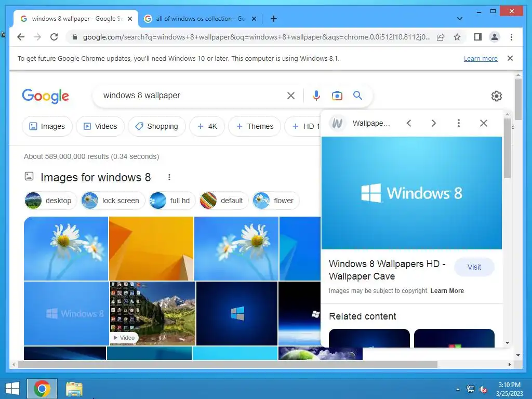This screenshot has height=399, width=532.
Task: Click the address bar URL
Action: coord(257,37)
